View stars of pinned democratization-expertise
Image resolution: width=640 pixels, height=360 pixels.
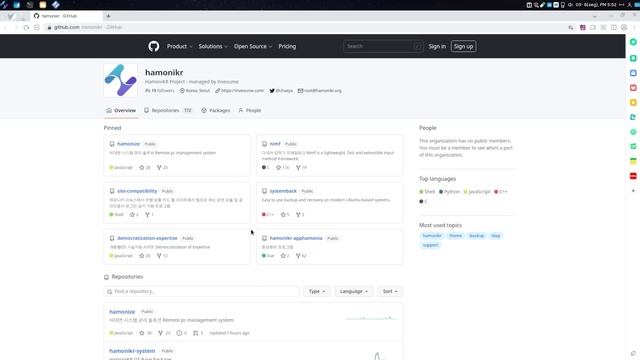(x=145, y=256)
